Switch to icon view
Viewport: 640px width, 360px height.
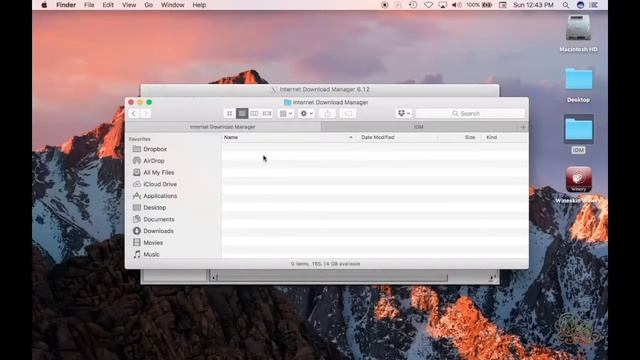(229, 113)
